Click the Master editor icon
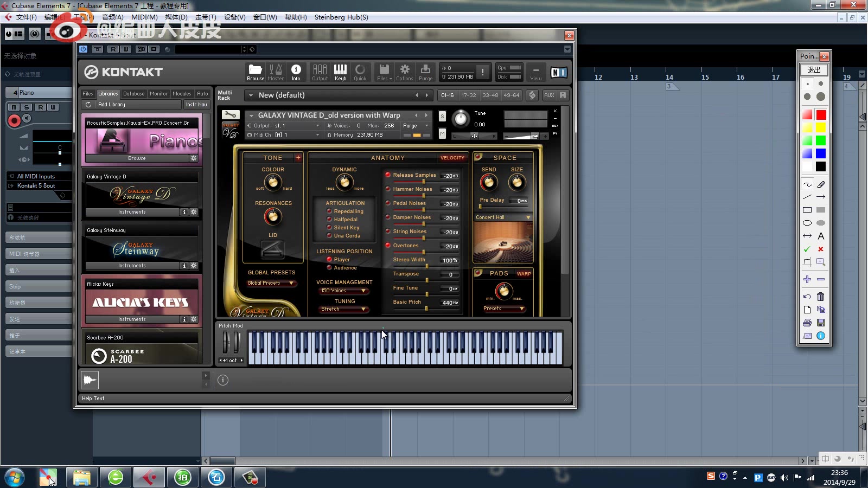Screen dimensions: 868x488 click(276, 72)
